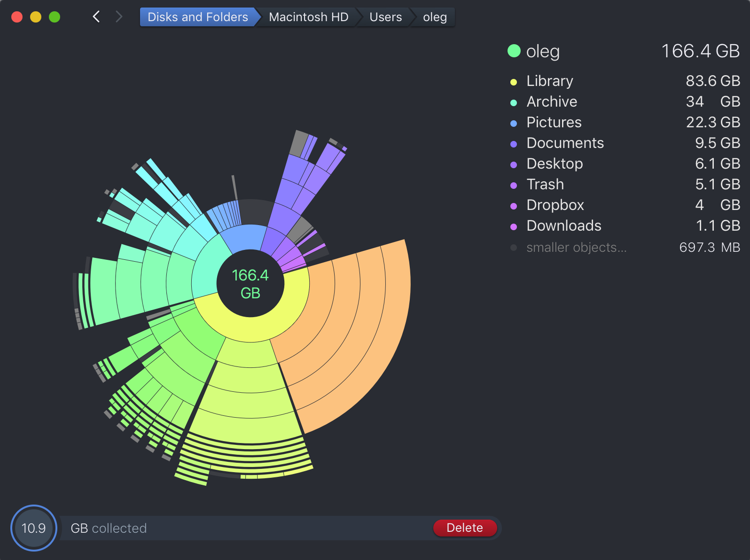This screenshot has width=750, height=560.
Task: Open the Library folder in list
Action: coord(549,81)
